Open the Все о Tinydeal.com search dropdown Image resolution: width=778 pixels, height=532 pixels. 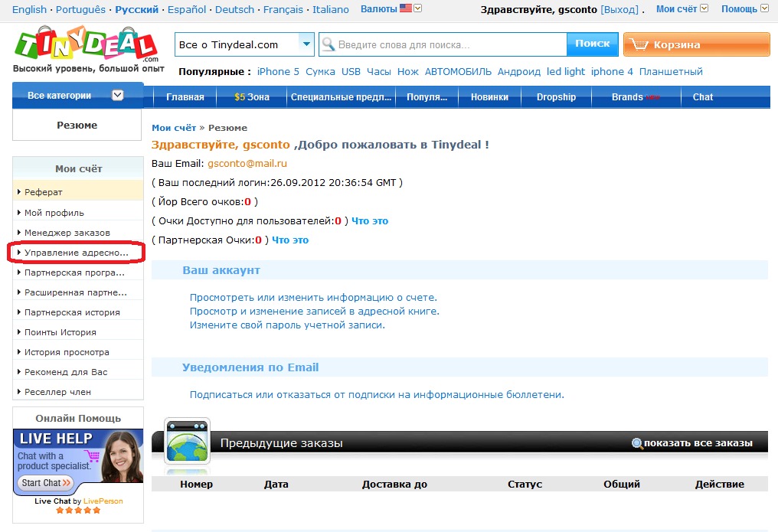307,44
